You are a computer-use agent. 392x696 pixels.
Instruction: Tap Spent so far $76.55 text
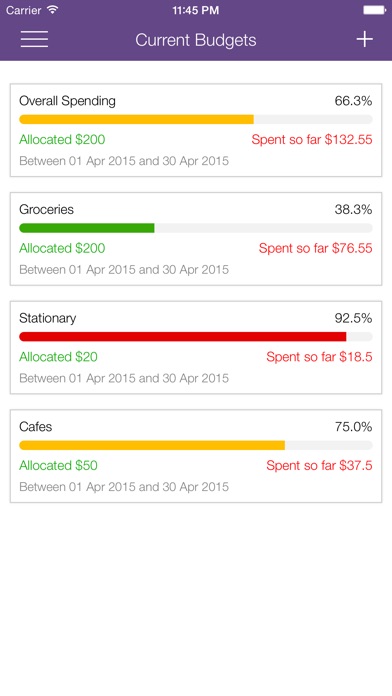coord(316,248)
